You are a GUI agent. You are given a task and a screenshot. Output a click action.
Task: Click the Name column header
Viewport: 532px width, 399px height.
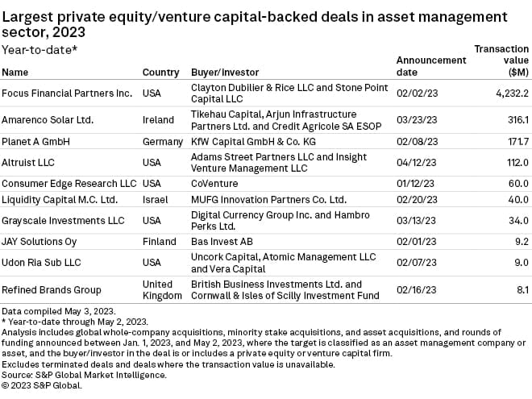[x=15, y=73]
